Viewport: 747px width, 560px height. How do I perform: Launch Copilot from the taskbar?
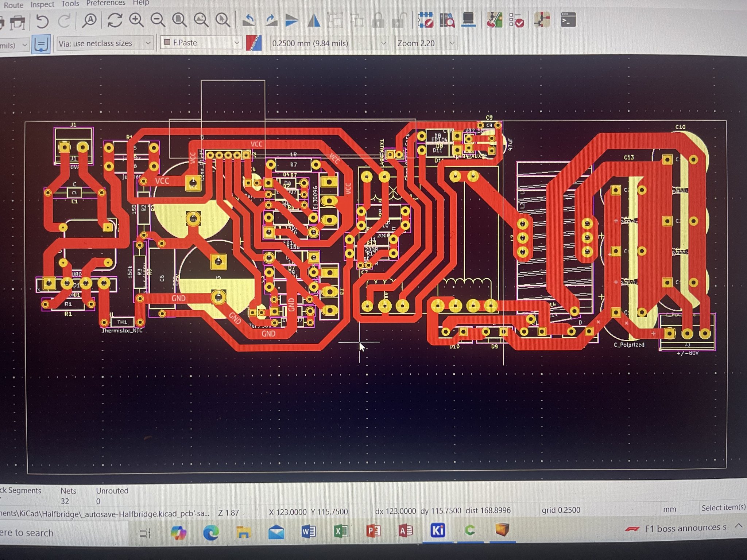coord(178,532)
